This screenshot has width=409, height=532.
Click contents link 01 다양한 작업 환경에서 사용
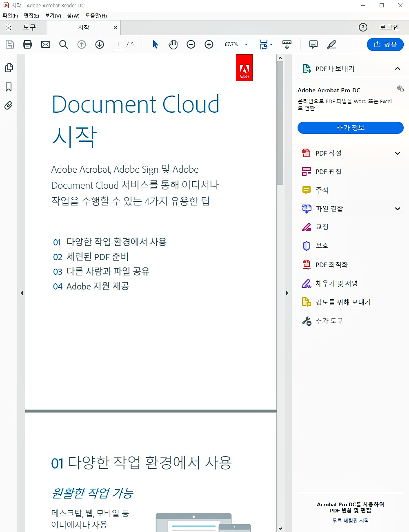(x=110, y=242)
